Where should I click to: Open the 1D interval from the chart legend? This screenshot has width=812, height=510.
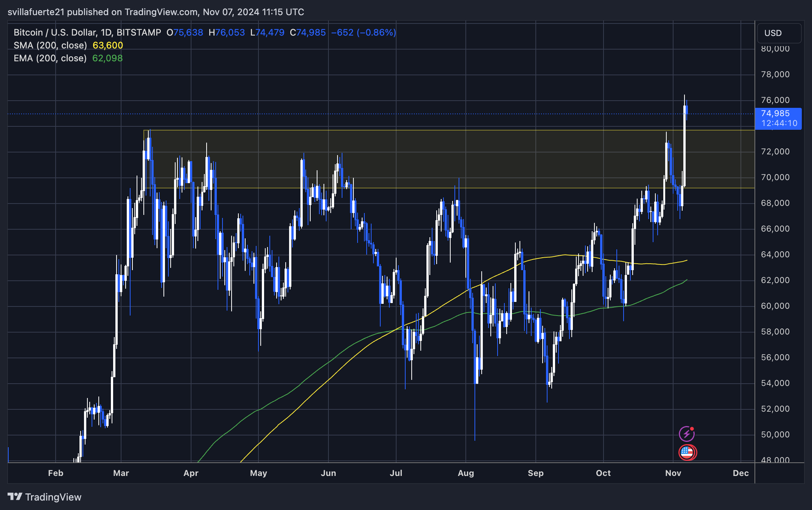tap(107, 32)
